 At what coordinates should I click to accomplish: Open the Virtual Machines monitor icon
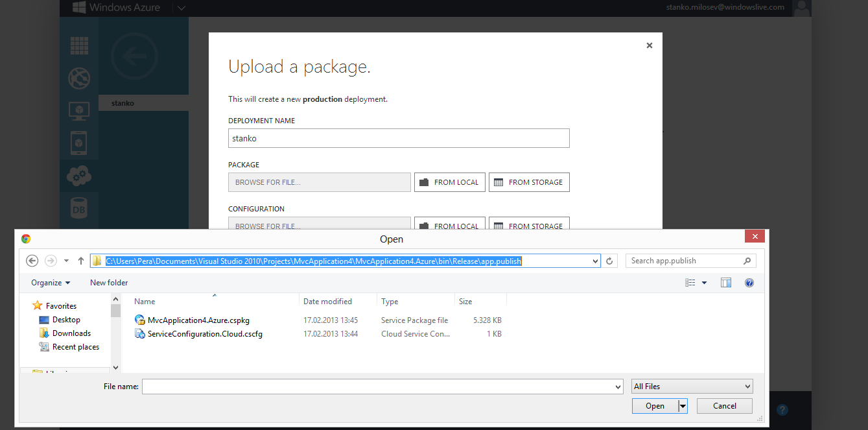coord(79,111)
